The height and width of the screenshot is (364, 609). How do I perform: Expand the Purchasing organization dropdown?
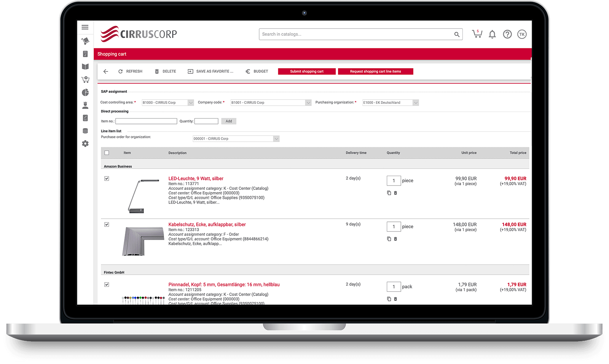tap(416, 103)
